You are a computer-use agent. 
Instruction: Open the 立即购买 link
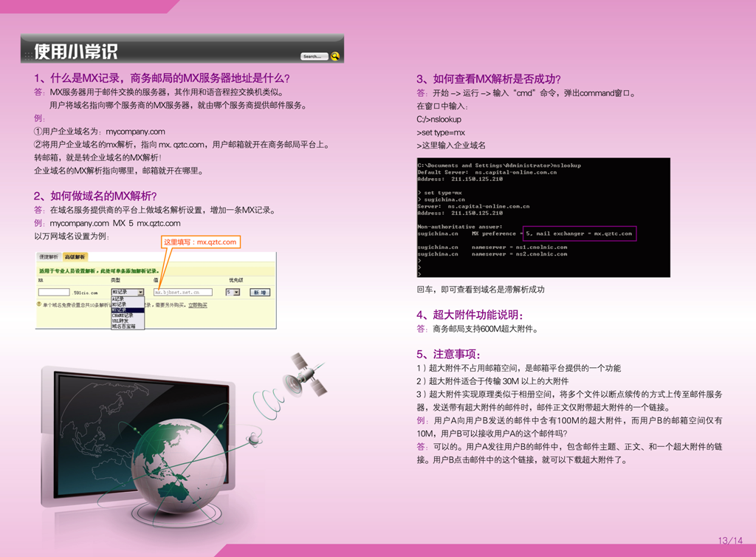coord(197,304)
